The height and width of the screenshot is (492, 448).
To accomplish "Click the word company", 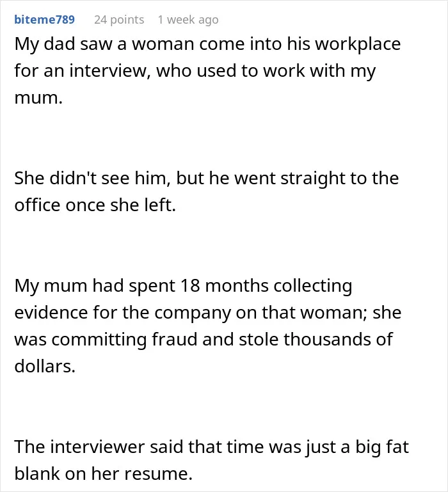I will point(193,313).
